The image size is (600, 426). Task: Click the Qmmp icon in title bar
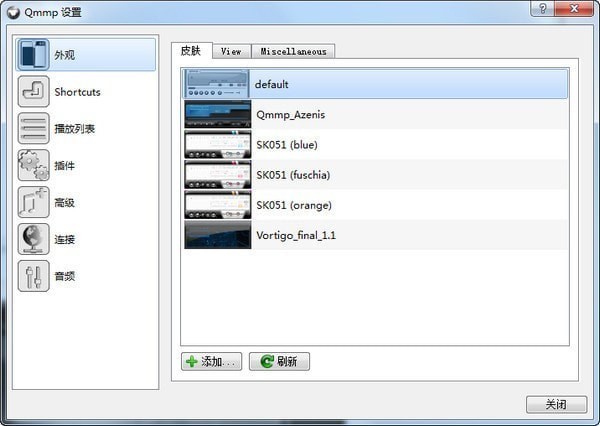click(13, 12)
